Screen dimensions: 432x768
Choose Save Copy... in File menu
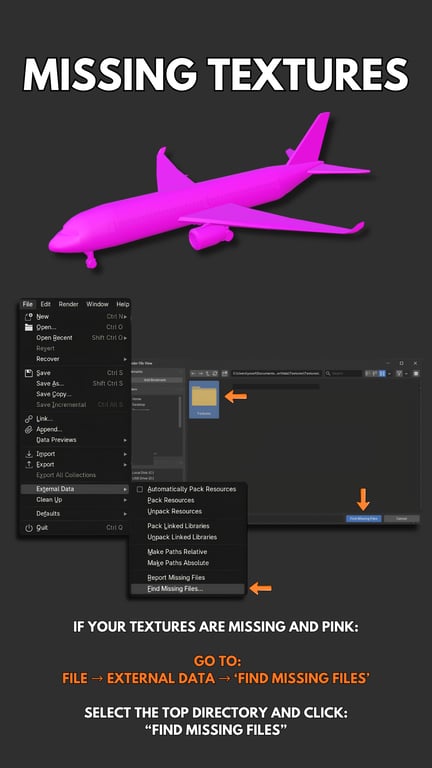click(x=74, y=394)
